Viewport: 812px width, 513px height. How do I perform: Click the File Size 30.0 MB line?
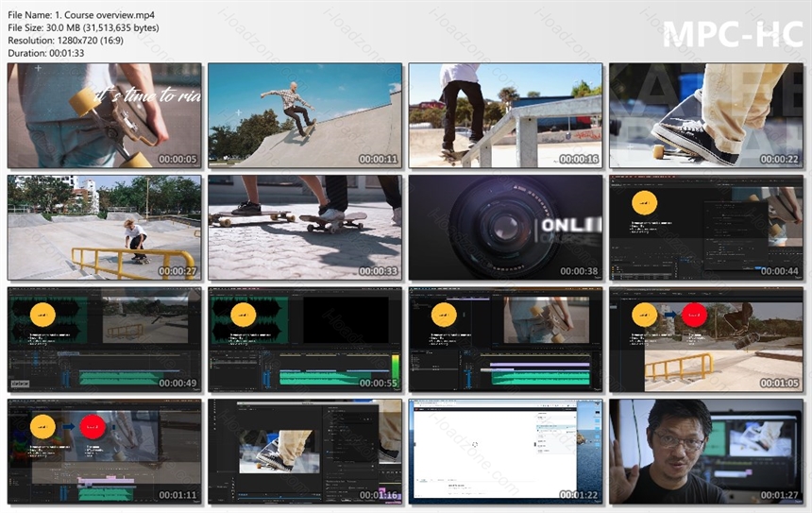click(x=83, y=28)
